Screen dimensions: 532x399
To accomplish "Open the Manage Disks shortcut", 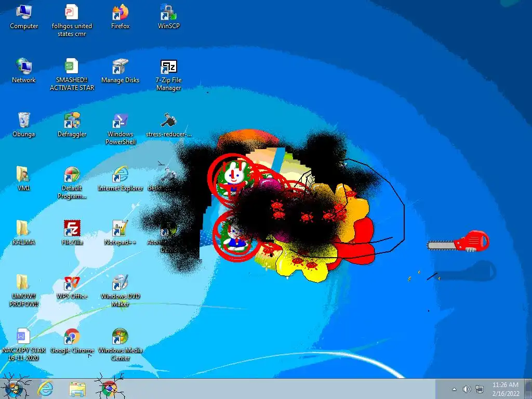I will (120, 71).
